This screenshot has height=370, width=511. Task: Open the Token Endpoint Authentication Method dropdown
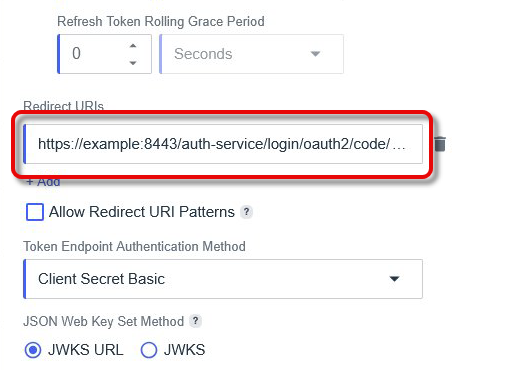click(x=223, y=279)
